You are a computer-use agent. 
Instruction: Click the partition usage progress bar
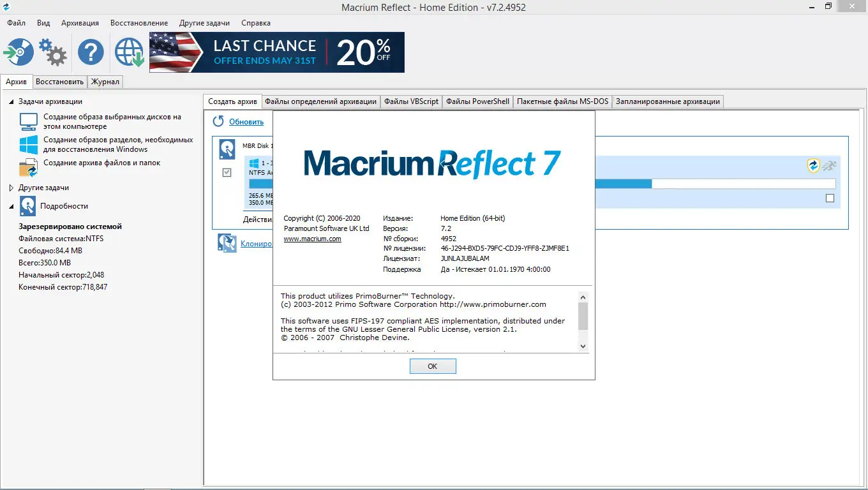tap(715, 184)
